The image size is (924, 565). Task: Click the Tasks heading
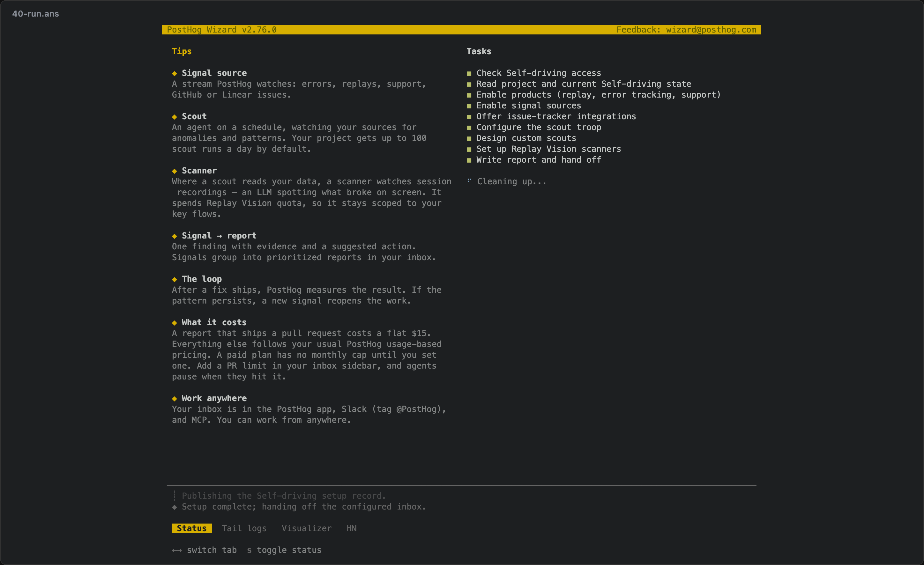coord(479,51)
